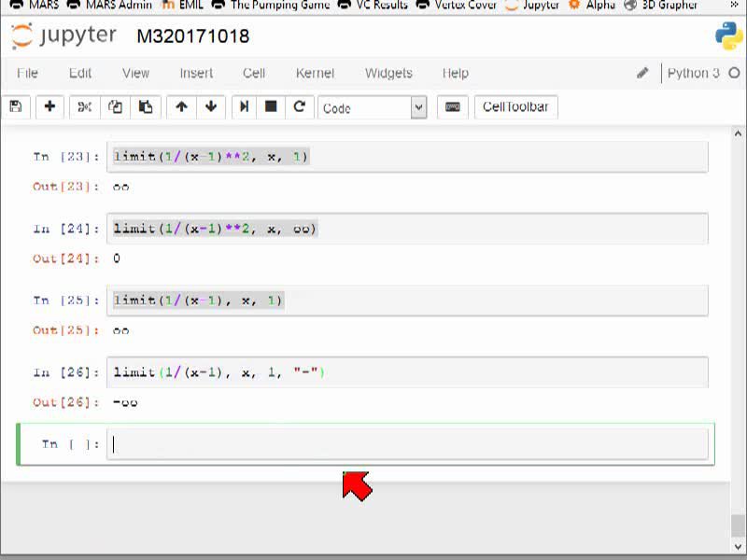The width and height of the screenshot is (747, 560).
Task: Open the Widgets menu
Action: pyautogui.click(x=388, y=73)
